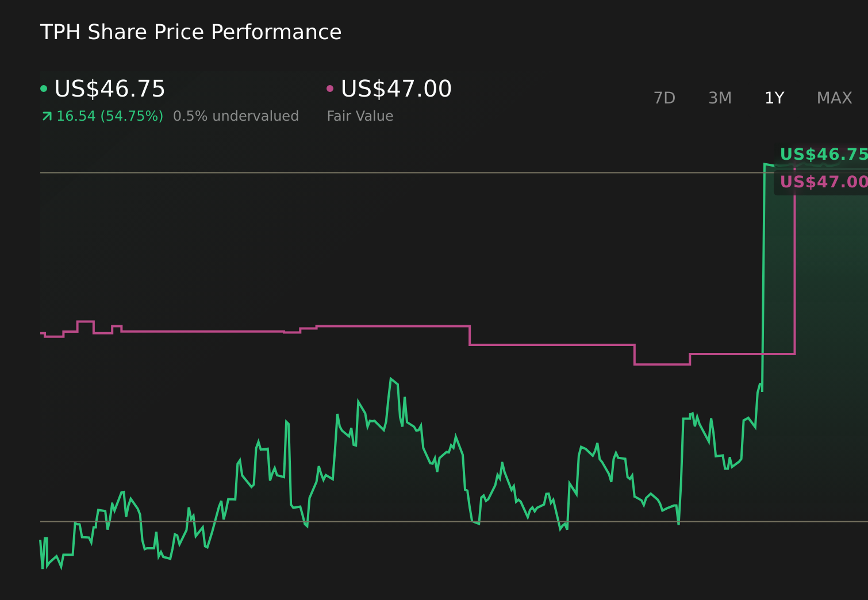Viewport: 868px width, 600px height.
Task: Click the US$46.75 legend price
Action: click(109, 89)
